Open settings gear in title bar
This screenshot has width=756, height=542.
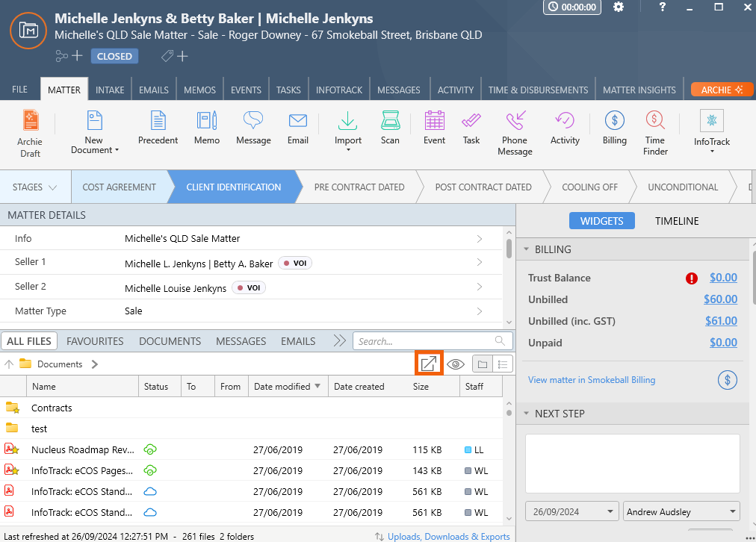coord(618,7)
